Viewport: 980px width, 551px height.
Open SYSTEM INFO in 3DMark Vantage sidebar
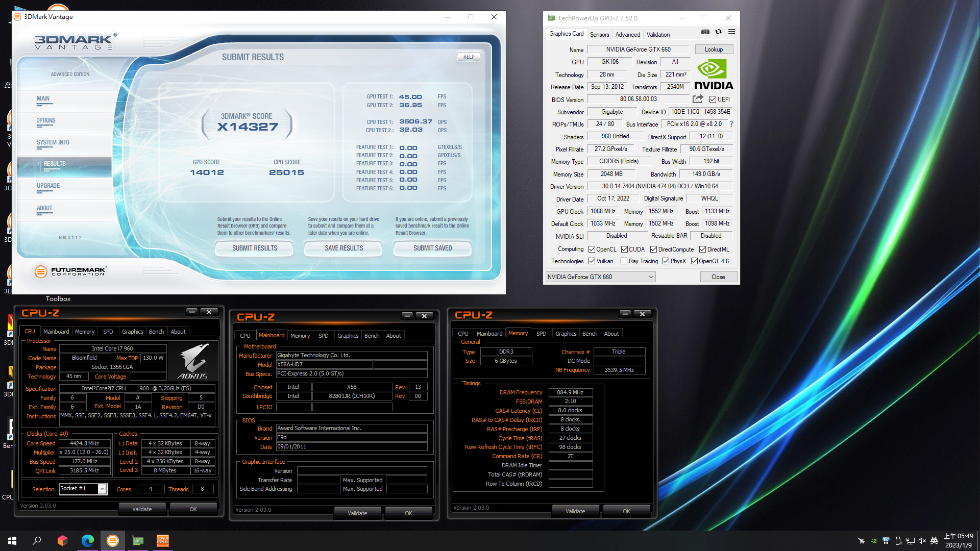click(x=53, y=143)
